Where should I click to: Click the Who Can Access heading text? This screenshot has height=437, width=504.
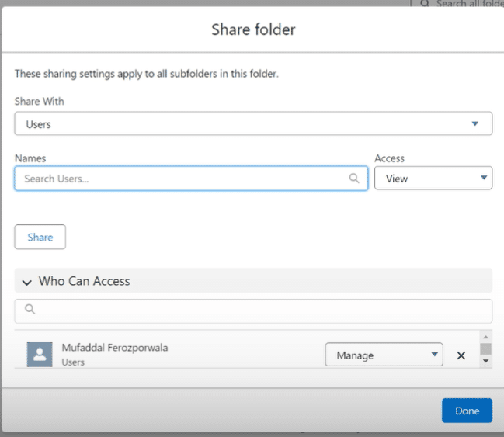84,281
